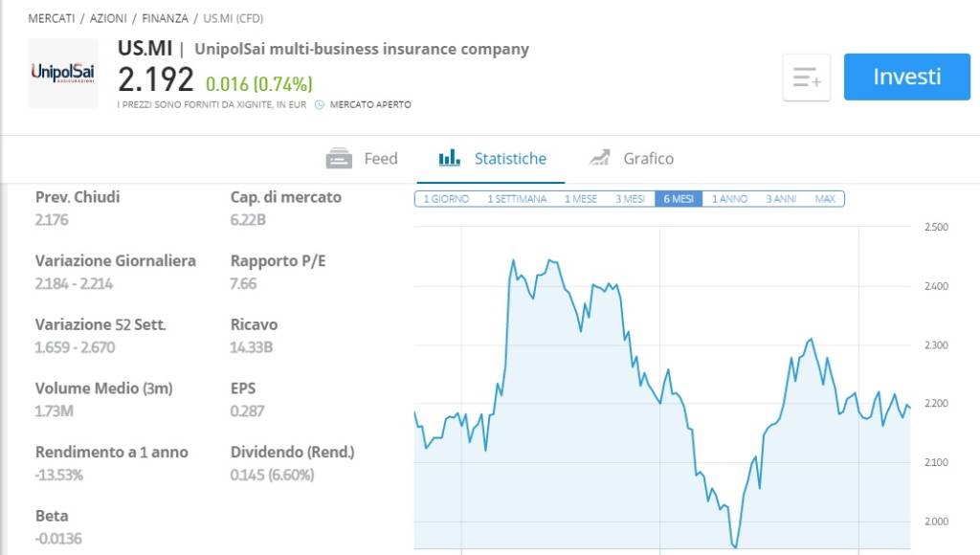Image resolution: width=980 pixels, height=555 pixels.
Task: Go to Mercati breadcrumb link
Action: click(52, 18)
